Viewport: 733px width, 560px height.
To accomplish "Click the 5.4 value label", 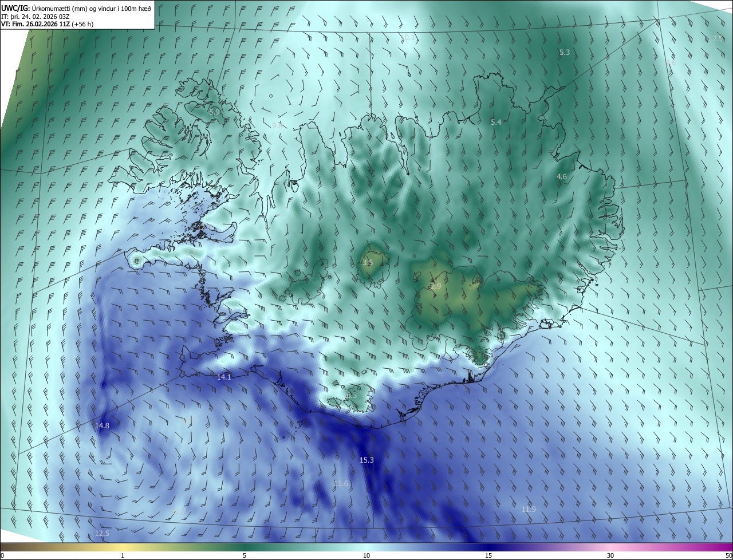I will click(496, 123).
